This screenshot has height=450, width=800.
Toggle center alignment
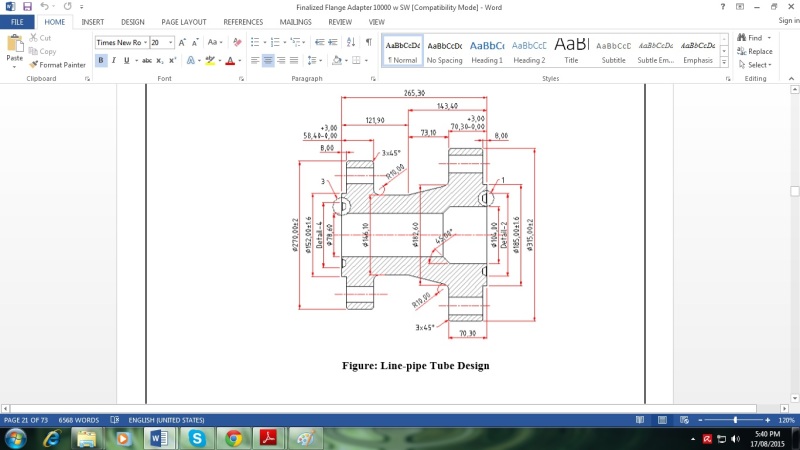tap(268, 60)
